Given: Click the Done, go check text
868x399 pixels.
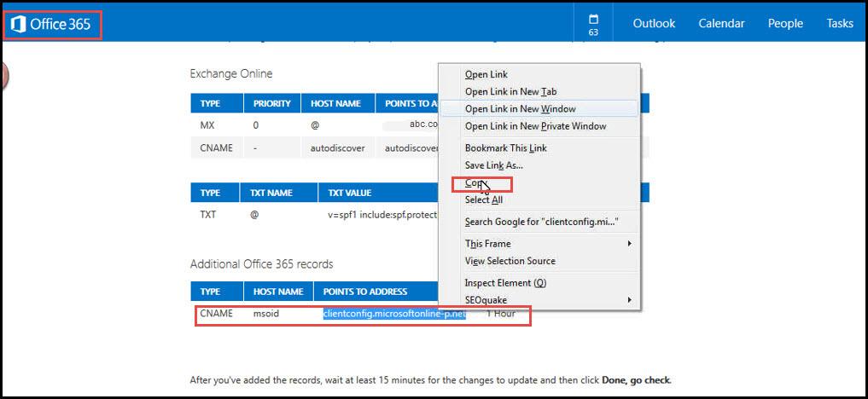Looking at the screenshot, I should [637, 380].
